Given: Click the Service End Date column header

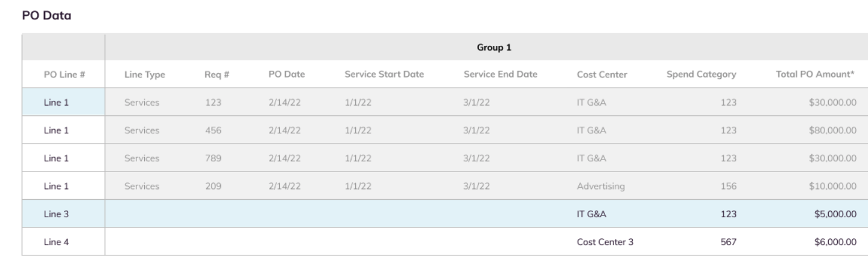Looking at the screenshot, I should pos(501,75).
